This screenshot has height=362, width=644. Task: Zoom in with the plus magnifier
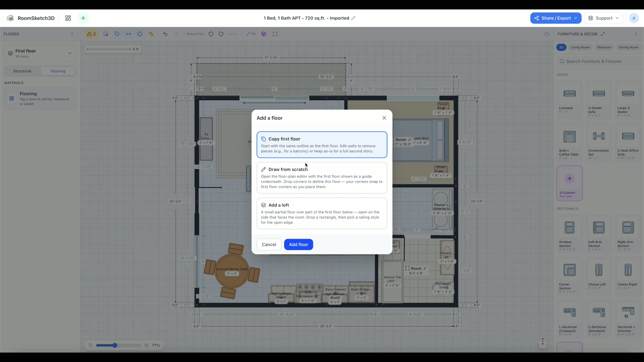click(x=146, y=345)
